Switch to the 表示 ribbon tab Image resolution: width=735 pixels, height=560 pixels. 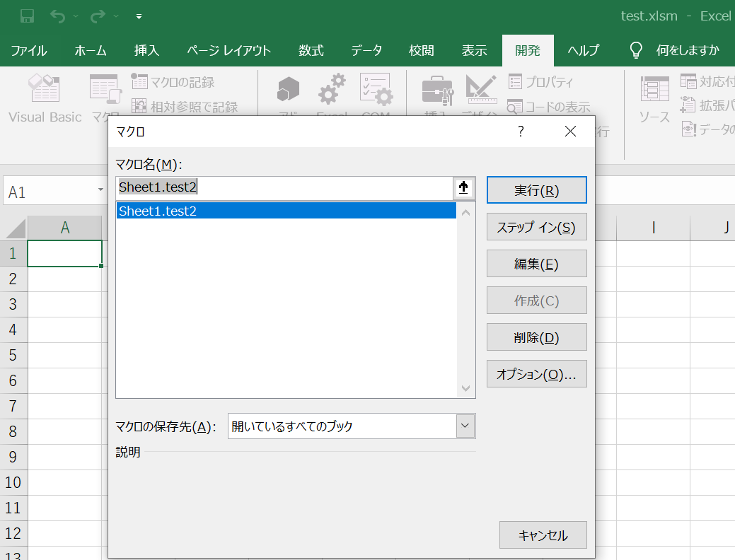pos(475,50)
